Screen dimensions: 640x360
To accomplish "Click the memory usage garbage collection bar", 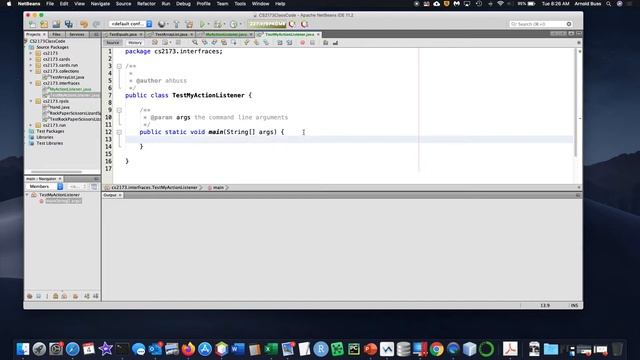I will [267, 24].
